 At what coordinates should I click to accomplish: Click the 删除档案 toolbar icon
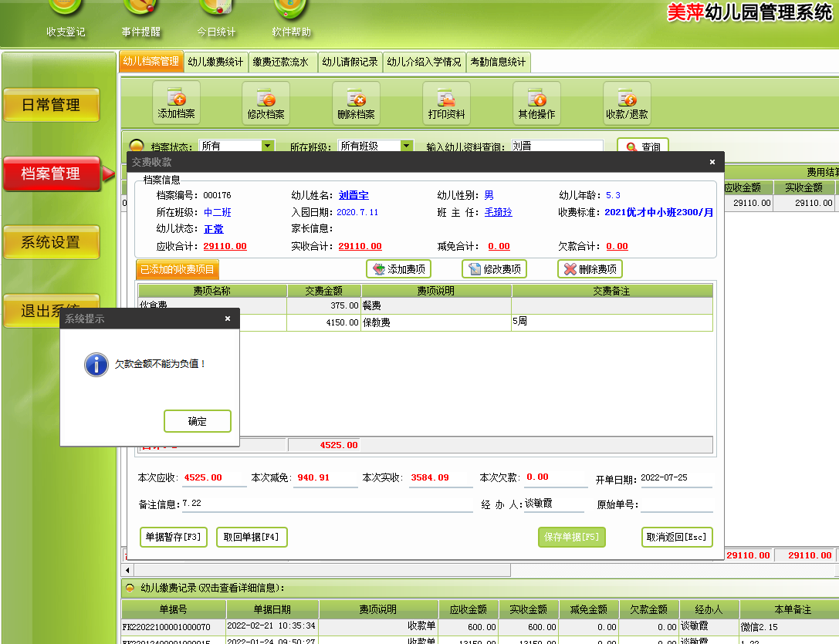[x=356, y=103]
